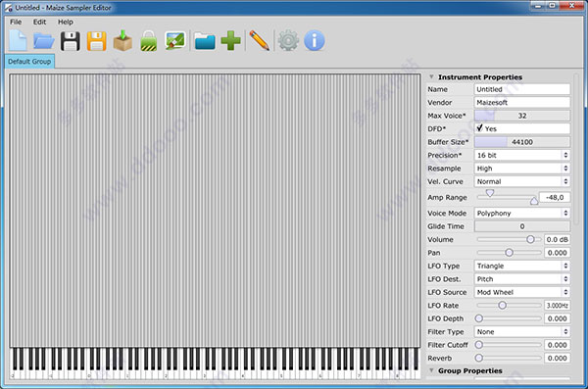This screenshot has width=588, height=389.
Task: Click the box with green arrow icon
Action: coord(122,40)
